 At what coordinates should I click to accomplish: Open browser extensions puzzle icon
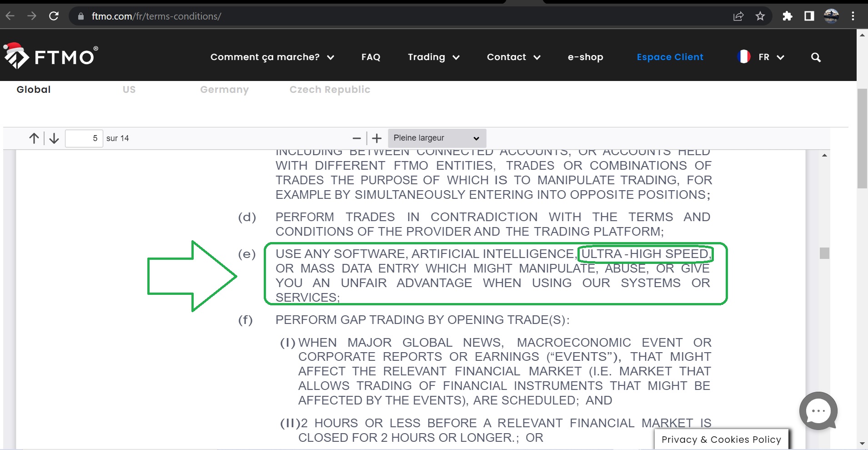point(787,16)
